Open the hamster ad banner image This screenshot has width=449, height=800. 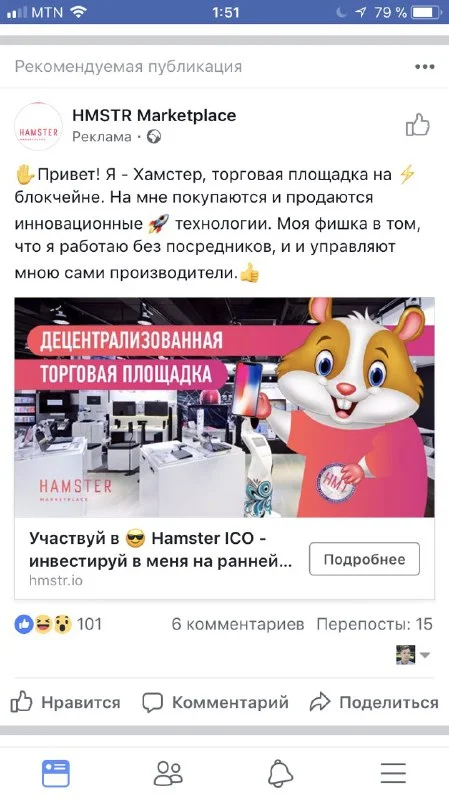click(x=224, y=407)
